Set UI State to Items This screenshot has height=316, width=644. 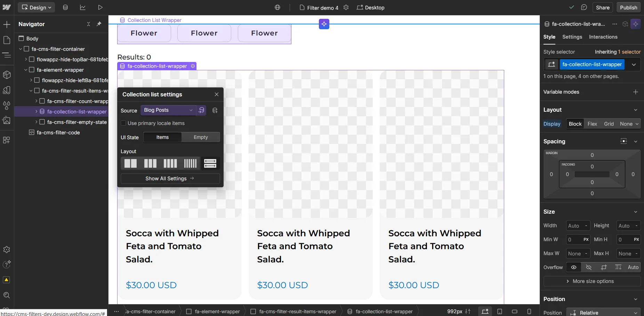pyautogui.click(x=162, y=137)
